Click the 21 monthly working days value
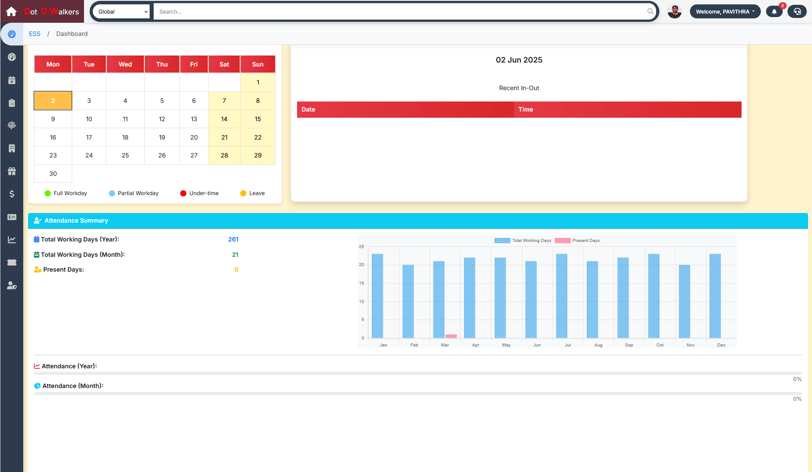This screenshot has width=812, height=472. point(235,254)
